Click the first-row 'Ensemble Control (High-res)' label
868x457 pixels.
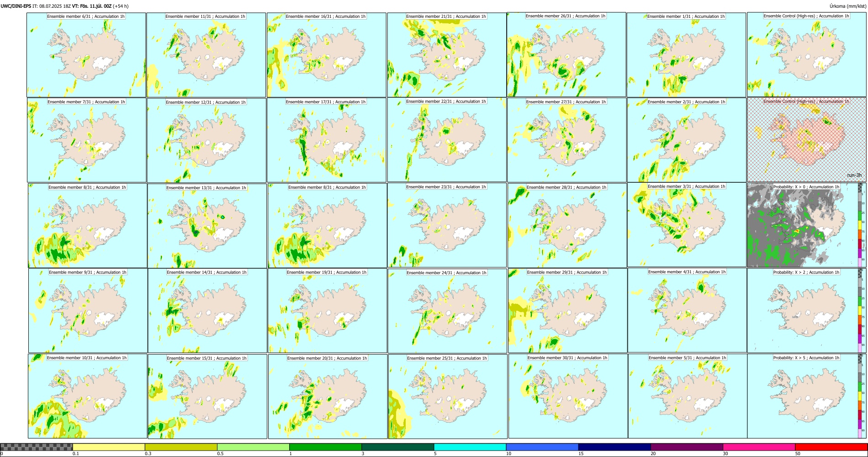pos(806,16)
